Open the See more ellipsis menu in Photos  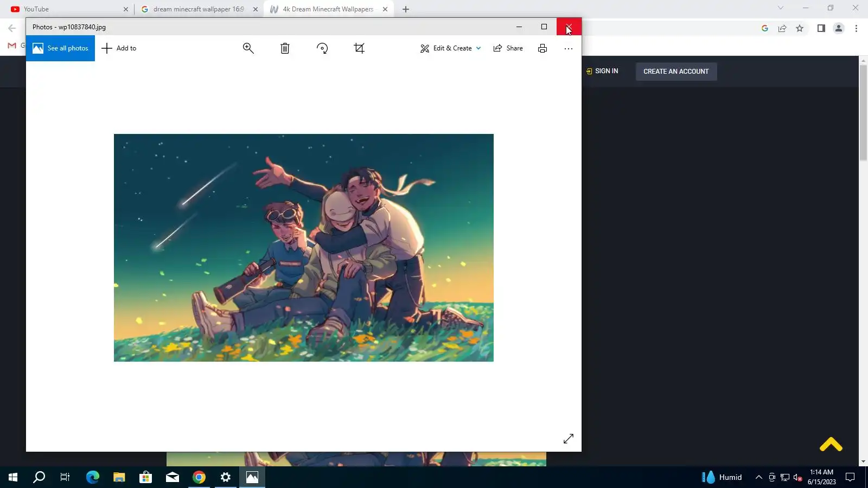[x=569, y=48]
